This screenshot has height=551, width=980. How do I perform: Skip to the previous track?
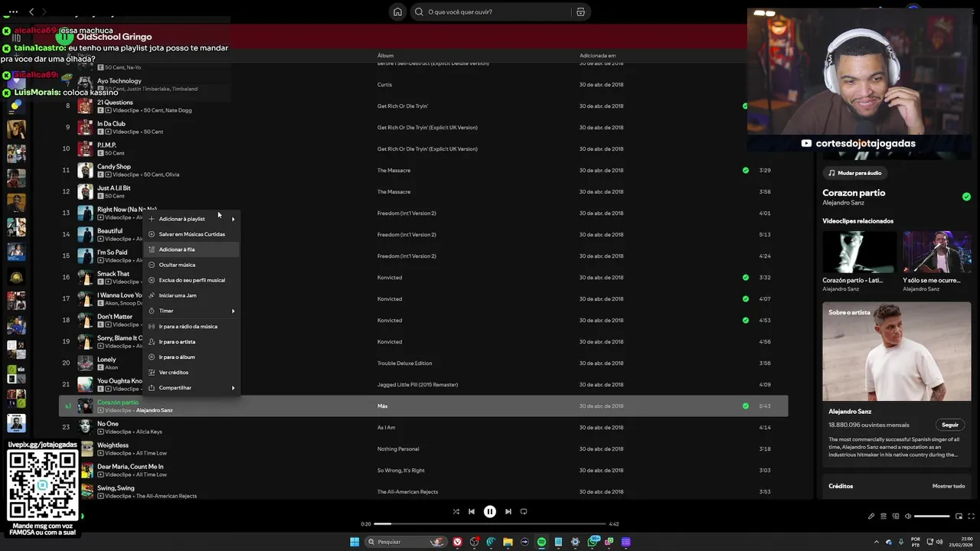pos(472,511)
